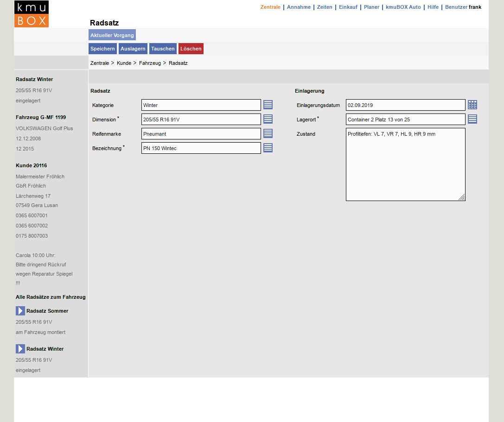This screenshot has height=422, width=504.
Task: Open the Malermeister Fröhlich customer link
Action: pyautogui.click(x=40, y=176)
